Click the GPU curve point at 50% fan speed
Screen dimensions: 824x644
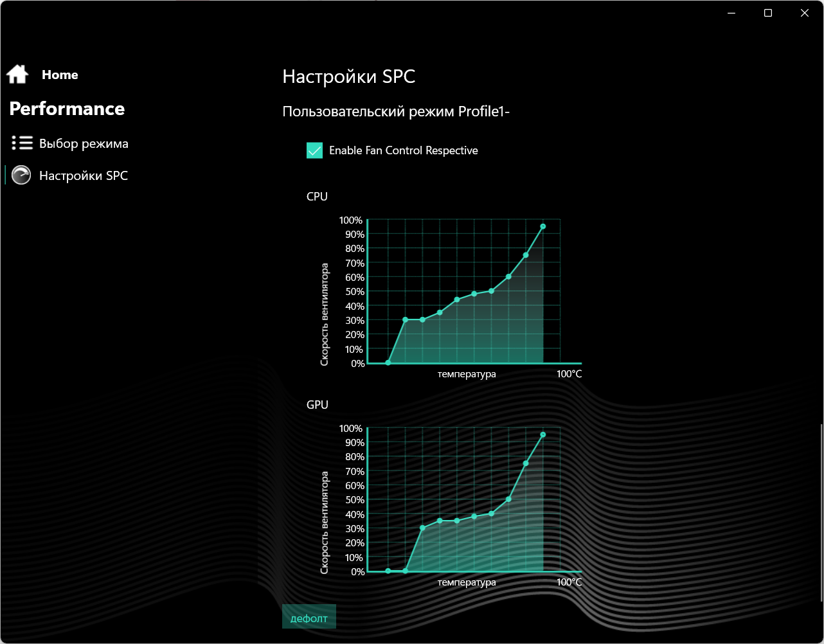pyautogui.click(x=508, y=499)
